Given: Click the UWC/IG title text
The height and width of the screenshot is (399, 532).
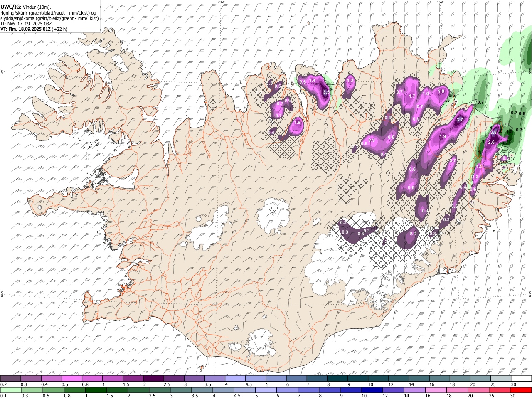Looking at the screenshot, I should tap(10, 7).
